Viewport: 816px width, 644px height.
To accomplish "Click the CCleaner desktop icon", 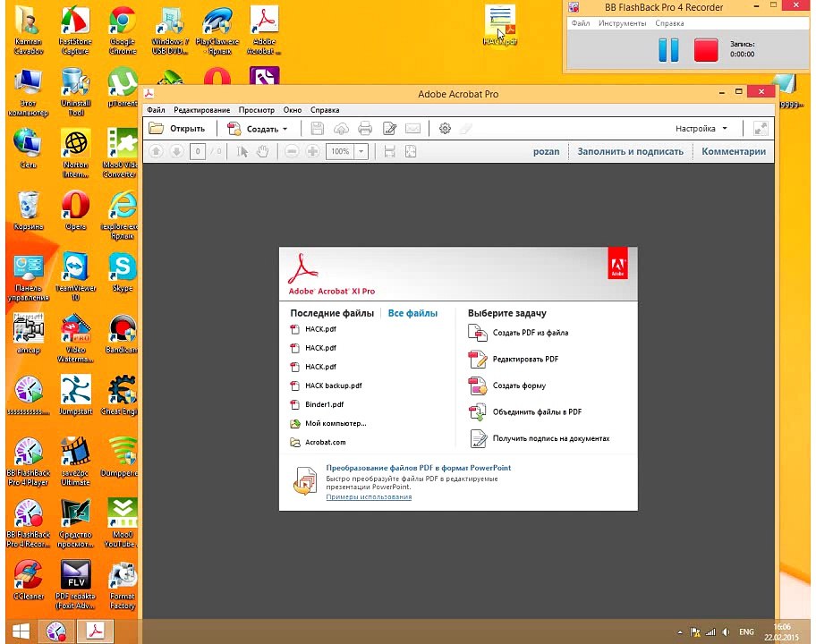I will [29, 580].
